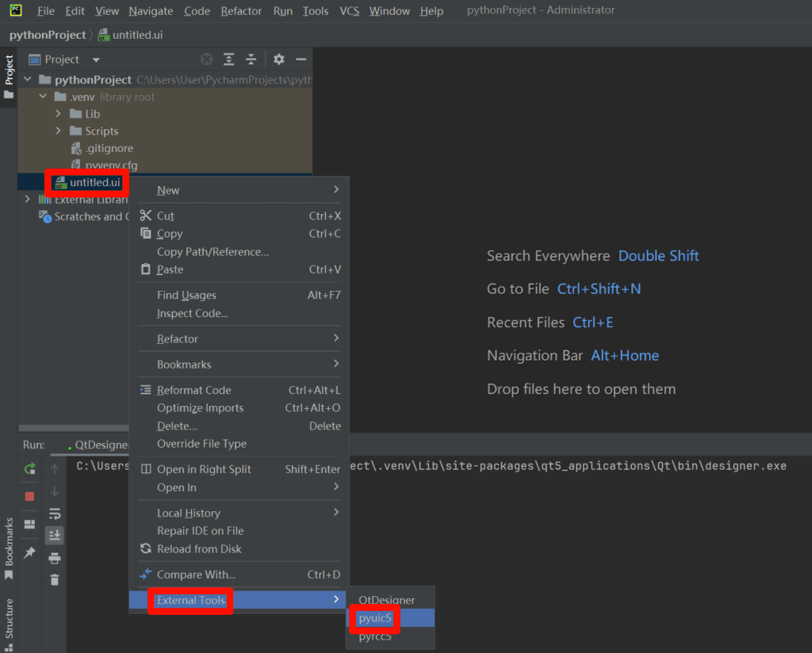
Task: Toggle soft-wrap icon in Run panel
Action: 55,514
